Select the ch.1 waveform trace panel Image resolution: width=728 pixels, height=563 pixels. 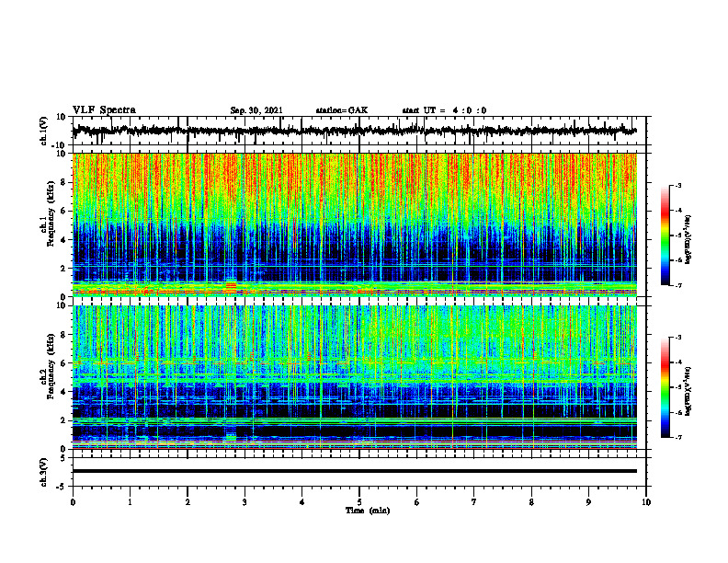tap(359, 131)
